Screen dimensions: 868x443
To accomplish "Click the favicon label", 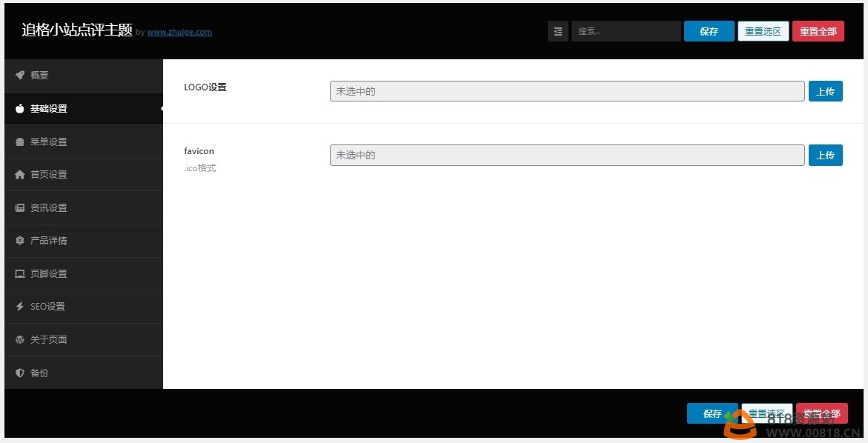I will pyautogui.click(x=199, y=151).
